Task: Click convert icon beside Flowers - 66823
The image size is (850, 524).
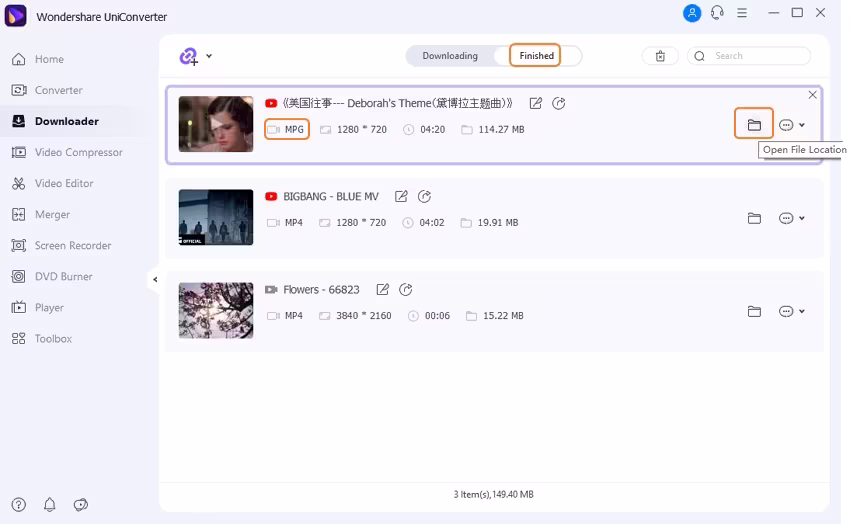Action: [405, 289]
